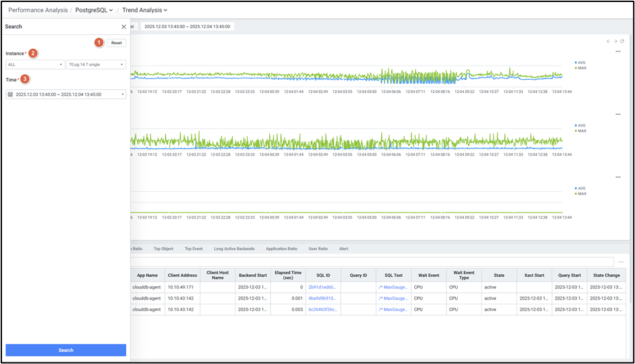Screen dimensions: 635x364
Task: Expand the PostgreSQL breadcrumb dropdown
Action: pyautogui.click(x=94, y=10)
